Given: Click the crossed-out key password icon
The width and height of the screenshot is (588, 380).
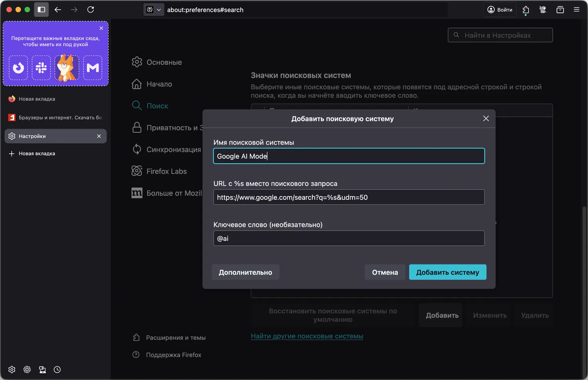Looking at the screenshot, I should pos(543,10).
